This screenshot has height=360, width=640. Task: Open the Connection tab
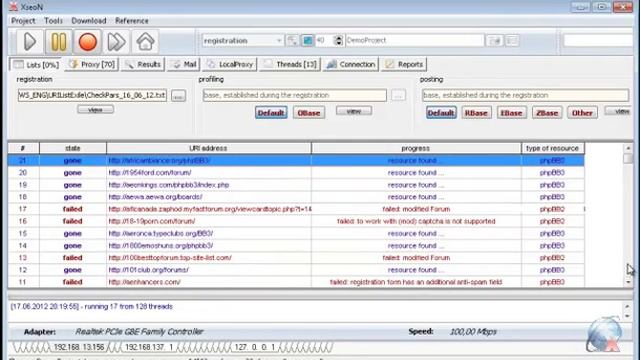click(x=351, y=64)
